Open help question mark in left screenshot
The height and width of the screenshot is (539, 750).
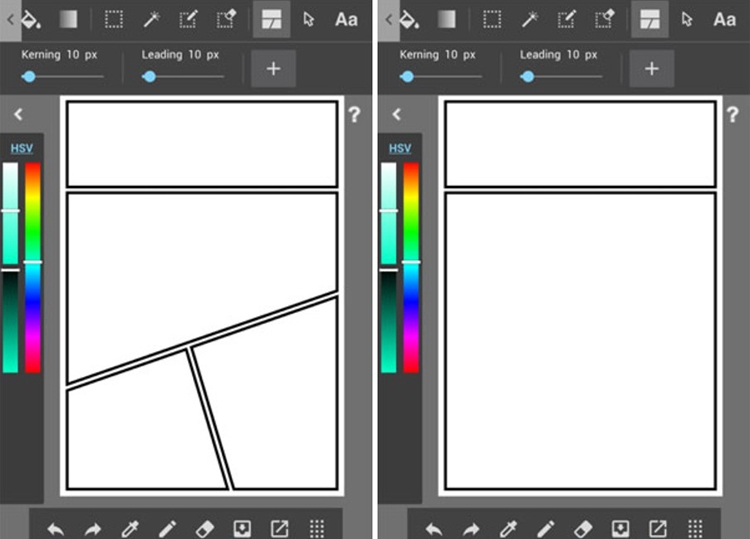pyautogui.click(x=354, y=115)
